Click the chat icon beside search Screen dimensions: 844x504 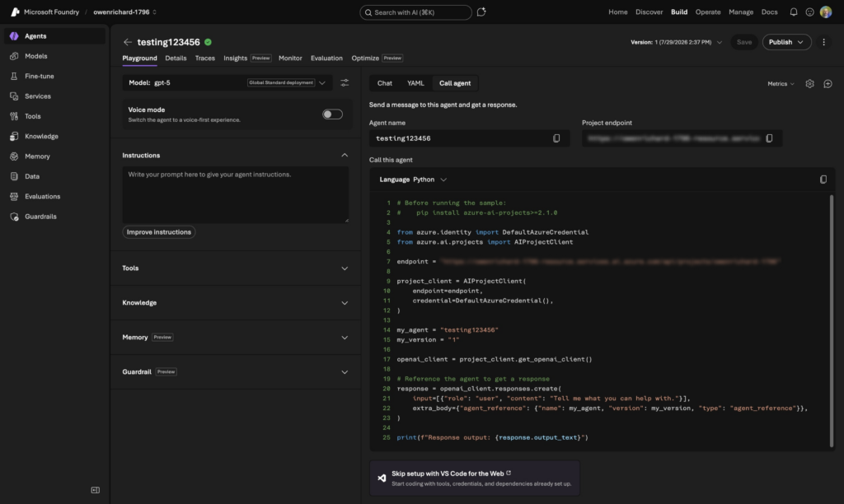(x=481, y=12)
